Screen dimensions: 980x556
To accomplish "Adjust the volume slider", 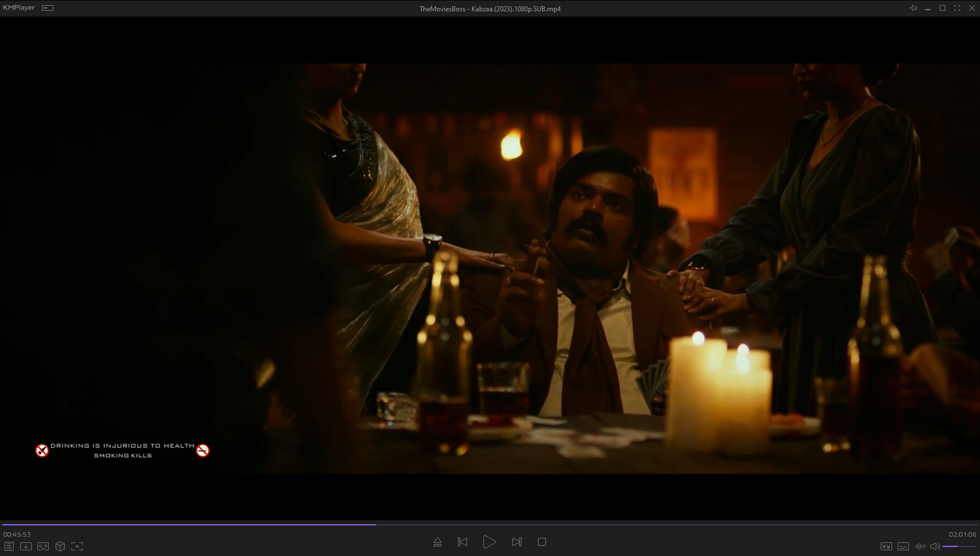I will coord(959,546).
